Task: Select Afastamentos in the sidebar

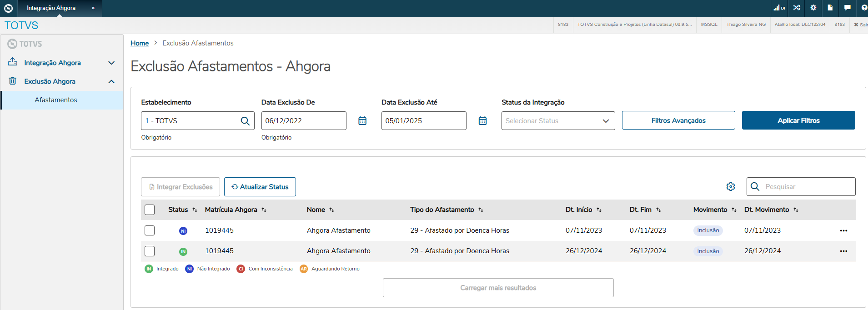Action: click(56, 100)
